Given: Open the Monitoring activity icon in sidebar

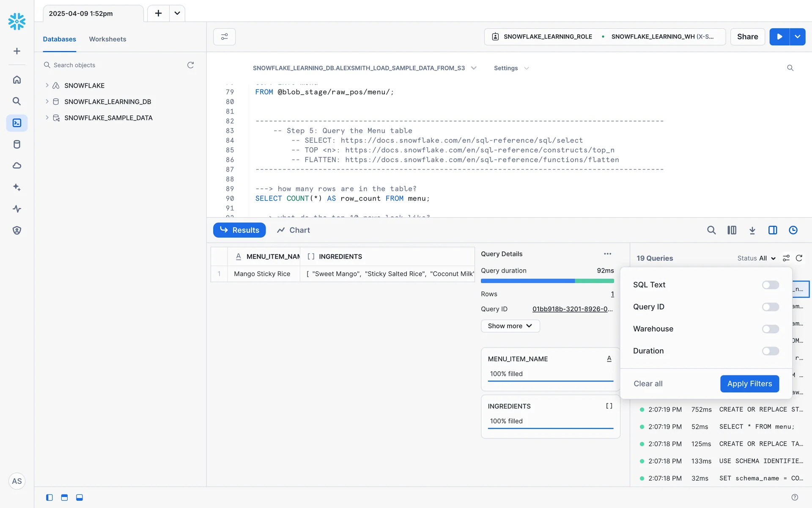Looking at the screenshot, I should tap(17, 209).
